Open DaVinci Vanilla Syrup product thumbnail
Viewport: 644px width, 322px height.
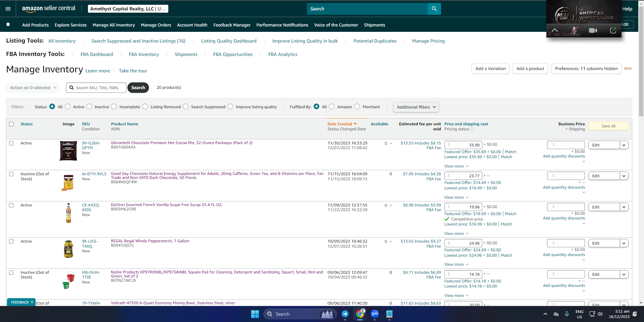[x=68, y=213]
